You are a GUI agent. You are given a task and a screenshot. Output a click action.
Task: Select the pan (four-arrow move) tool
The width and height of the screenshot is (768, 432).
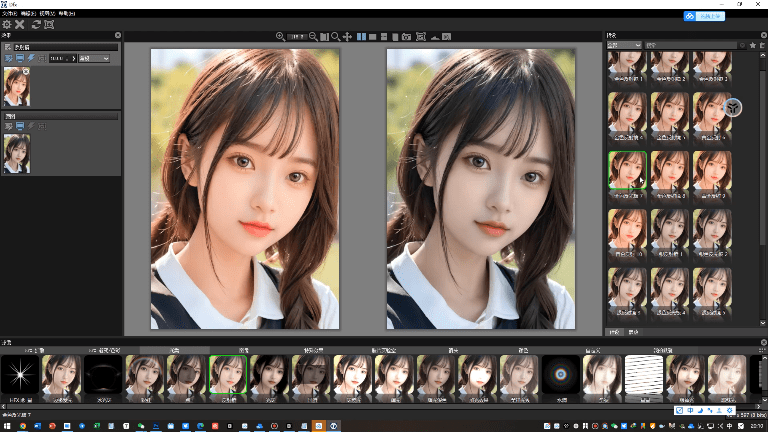point(347,36)
